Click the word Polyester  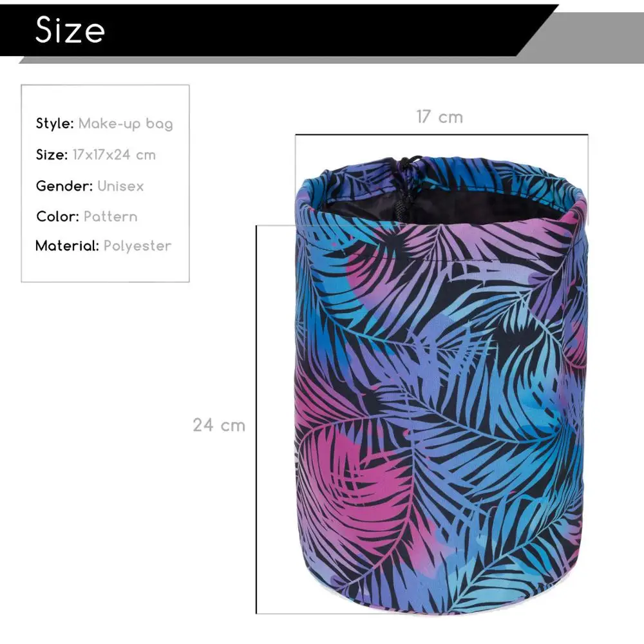coord(138,246)
